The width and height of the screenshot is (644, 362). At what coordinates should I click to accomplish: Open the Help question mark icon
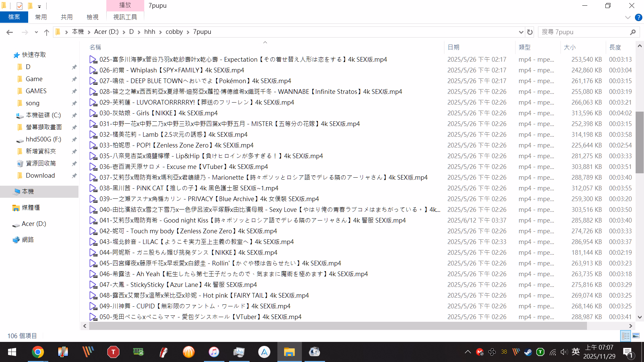pos(638,17)
